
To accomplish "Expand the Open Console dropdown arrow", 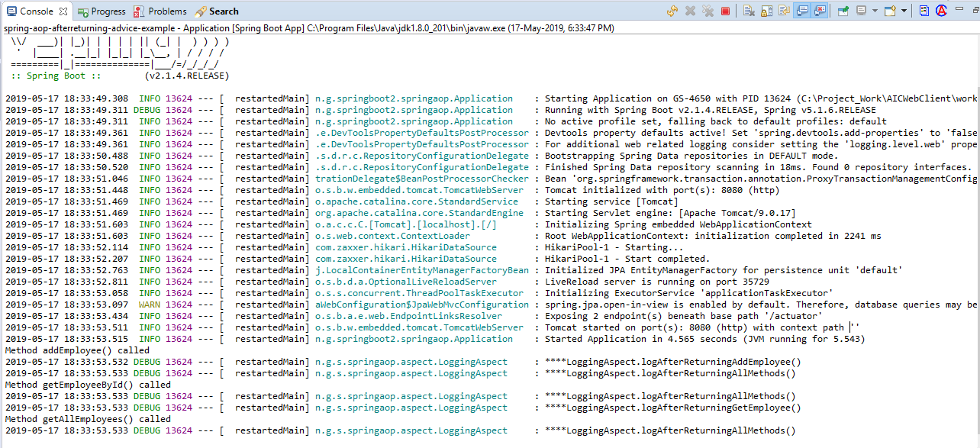I will [x=904, y=11].
